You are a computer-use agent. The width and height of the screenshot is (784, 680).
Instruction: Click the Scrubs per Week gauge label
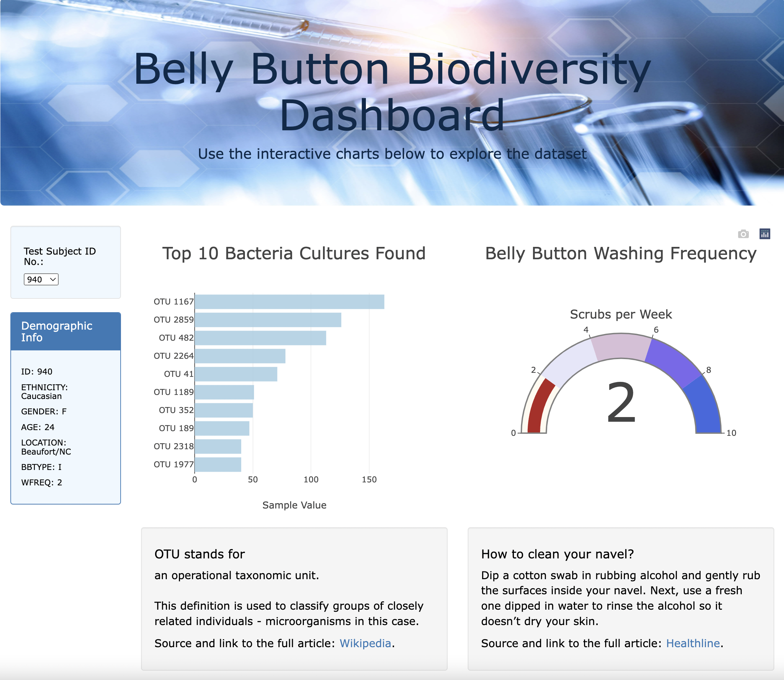[x=621, y=314]
